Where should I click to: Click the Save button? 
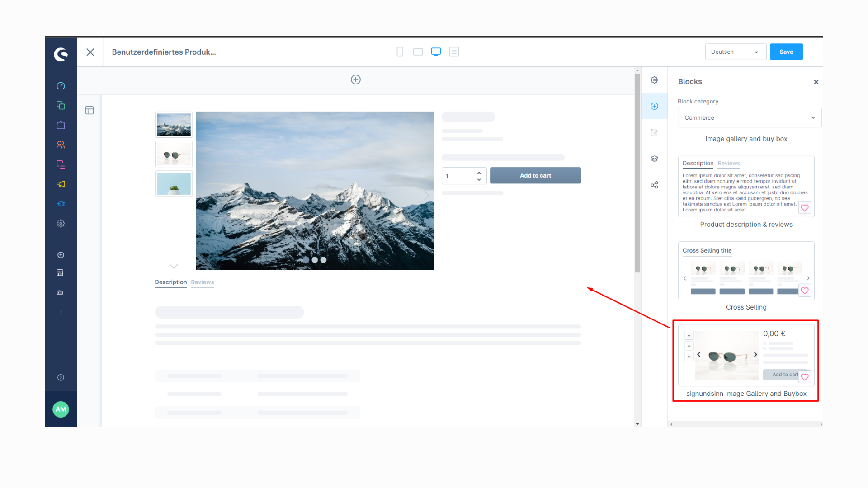click(786, 52)
